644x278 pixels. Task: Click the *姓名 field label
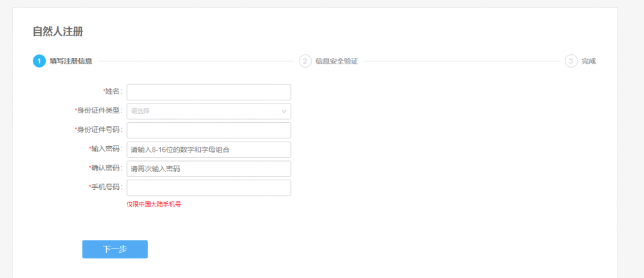(x=113, y=92)
